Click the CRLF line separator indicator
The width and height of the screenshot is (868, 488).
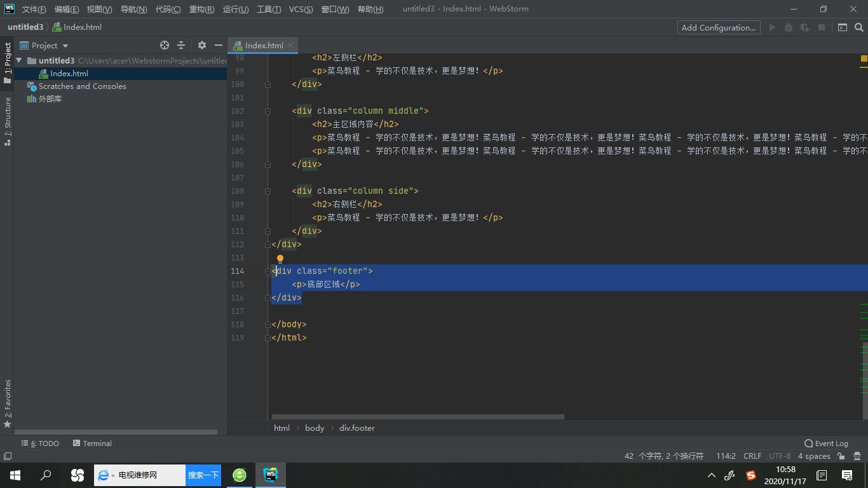752,456
